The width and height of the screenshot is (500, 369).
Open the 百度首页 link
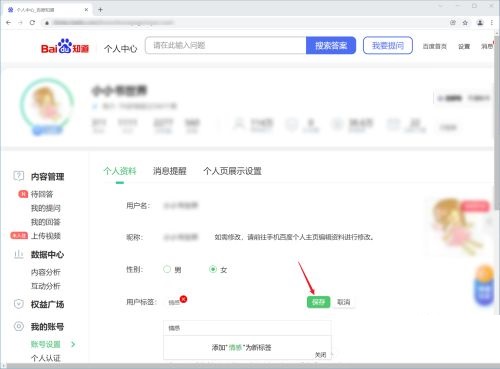[x=435, y=46]
